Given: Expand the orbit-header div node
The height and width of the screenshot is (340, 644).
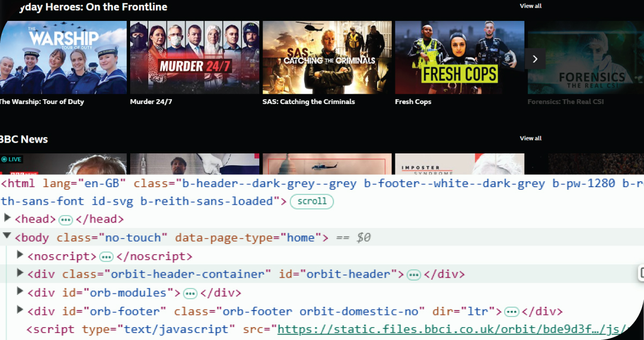Looking at the screenshot, I should 20,273.
